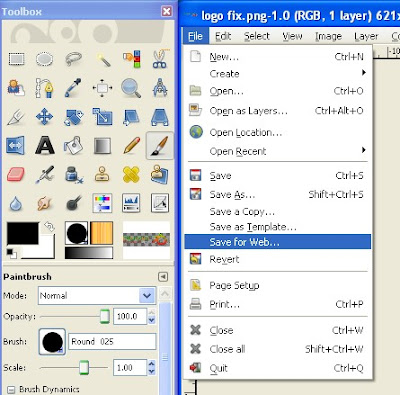Open the Hue-Saturation color tool
This screenshot has height=395, width=400.
point(102,203)
